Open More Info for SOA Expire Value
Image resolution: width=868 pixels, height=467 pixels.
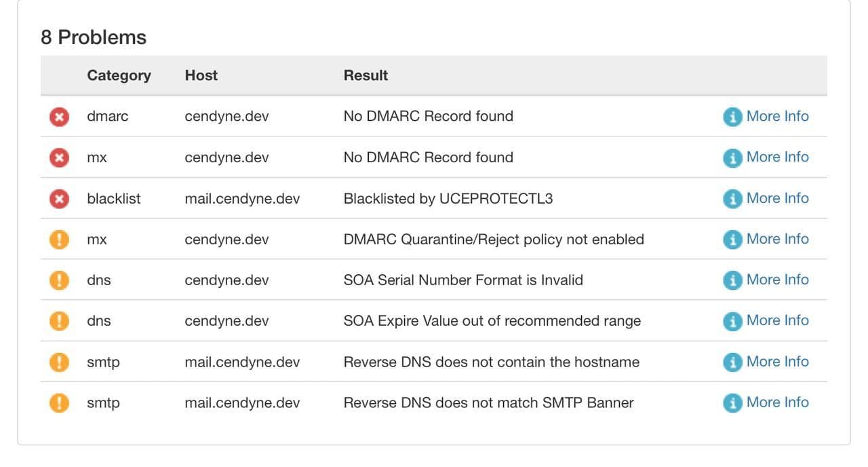coord(777,320)
